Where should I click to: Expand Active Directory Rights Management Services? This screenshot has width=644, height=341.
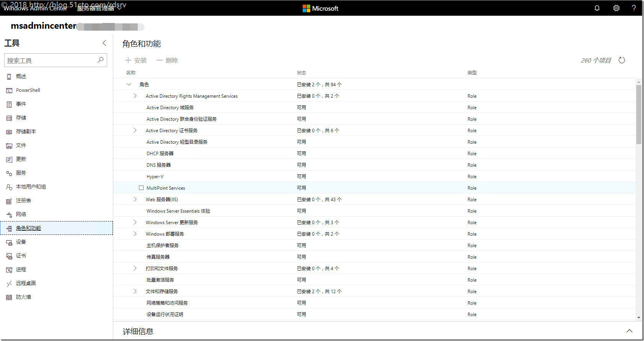pyautogui.click(x=135, y=96)
